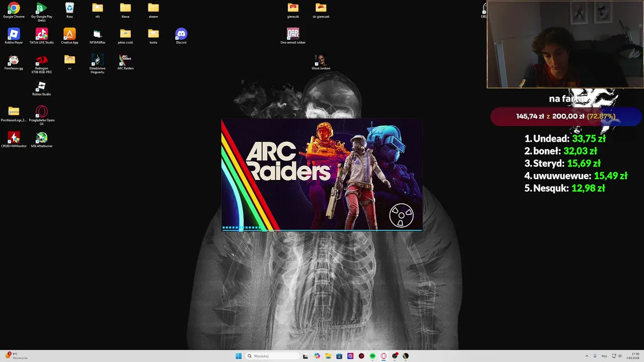644x362 pixels.
Task: Launch ARC Raiders desktop shortcut
Action: tap(125, 62)
